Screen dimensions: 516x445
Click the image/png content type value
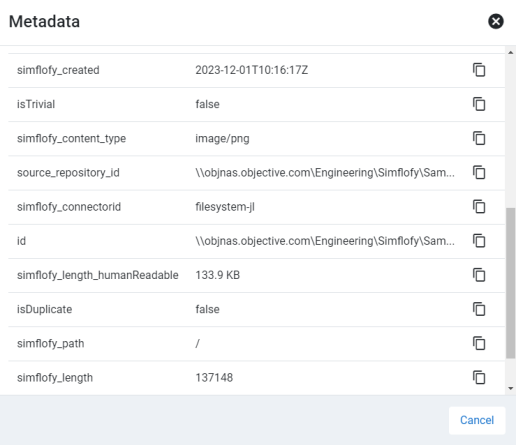point(222,139)
